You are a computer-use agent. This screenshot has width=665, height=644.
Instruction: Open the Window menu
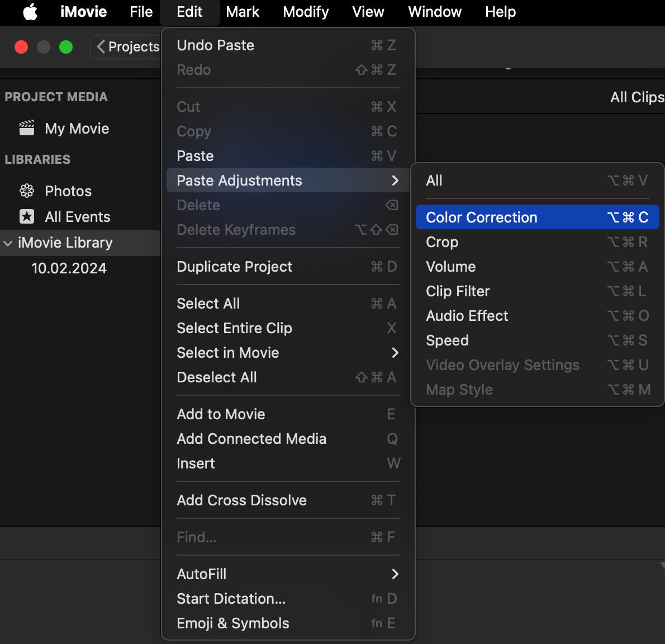434,12
